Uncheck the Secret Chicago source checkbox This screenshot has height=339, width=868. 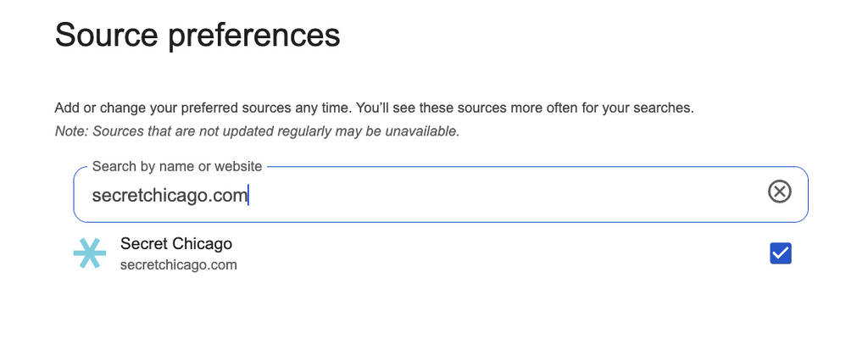(780, 253)
